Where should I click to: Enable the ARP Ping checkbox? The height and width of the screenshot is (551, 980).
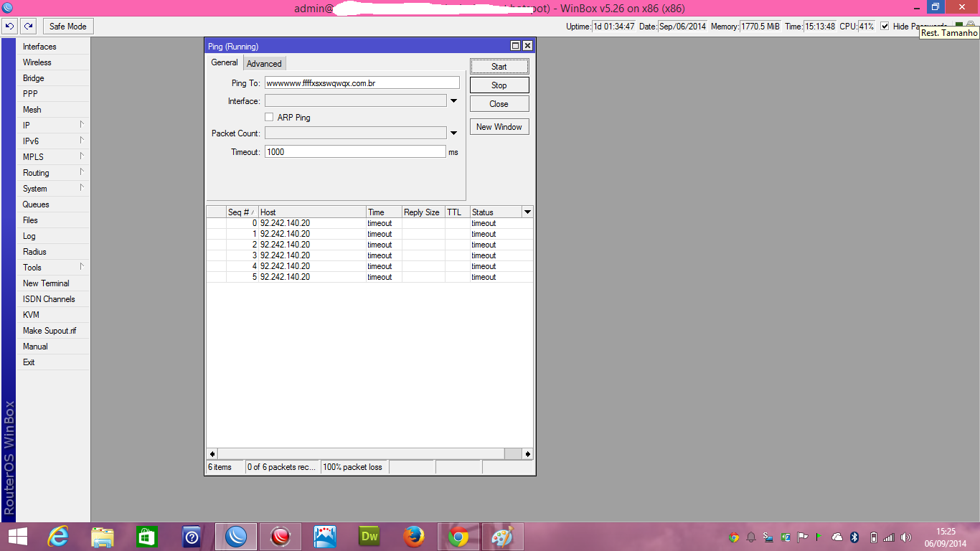point(269,117)
